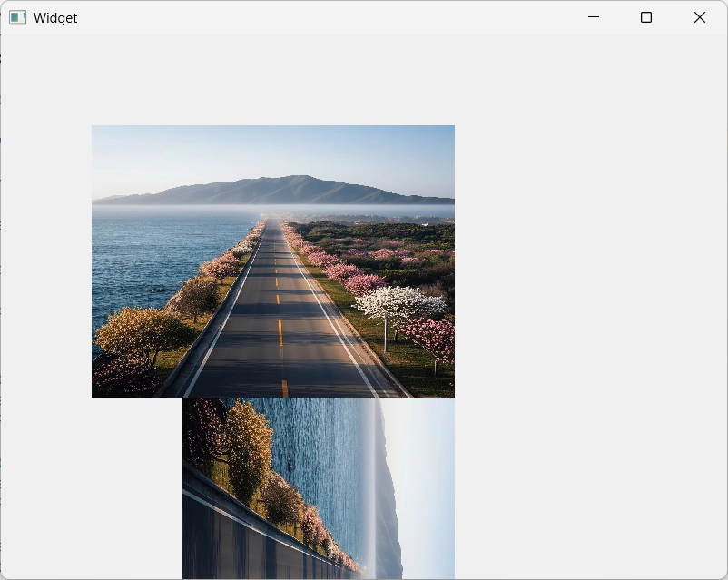Minimize the Widget window
728x580 pixels.
[594, 17]
